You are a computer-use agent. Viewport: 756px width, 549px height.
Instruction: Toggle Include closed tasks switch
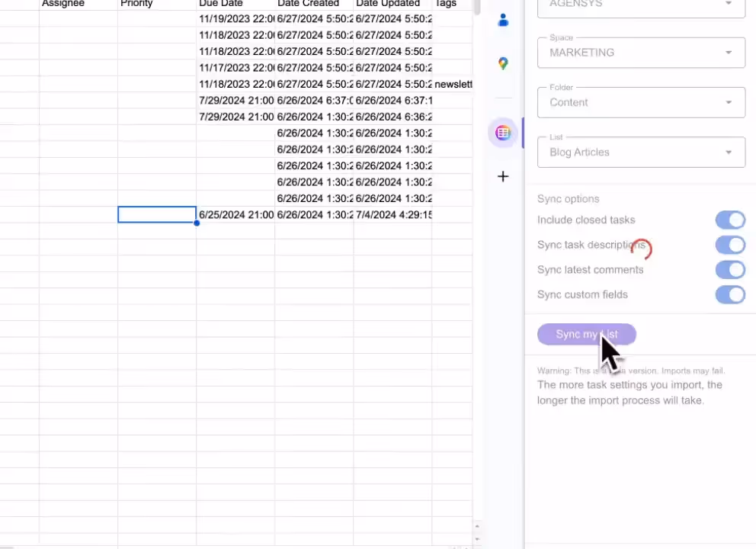[x=729, y=220]
